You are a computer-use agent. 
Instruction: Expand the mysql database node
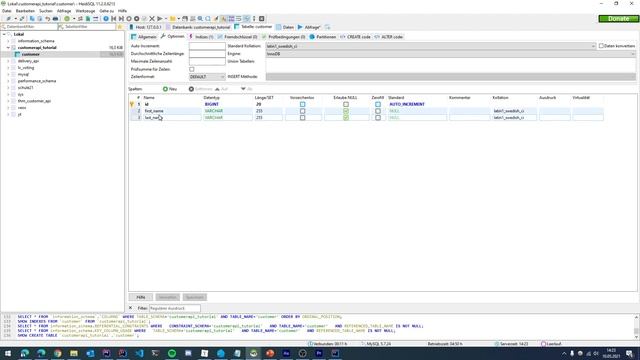point(8,74)
